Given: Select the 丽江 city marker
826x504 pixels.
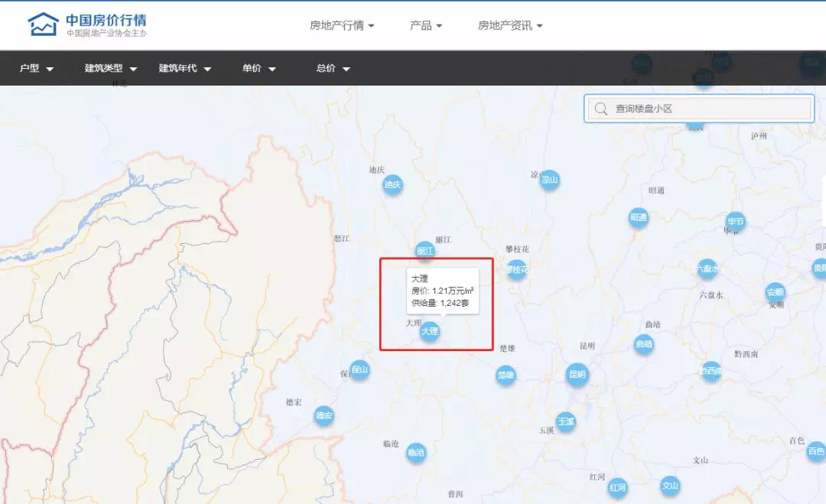Looking at the screenshot, I should 425,251.
